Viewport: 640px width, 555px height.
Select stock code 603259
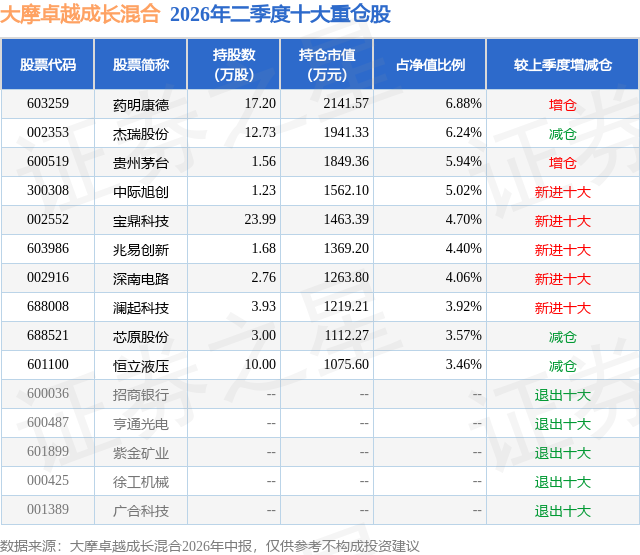click(48, 103)
